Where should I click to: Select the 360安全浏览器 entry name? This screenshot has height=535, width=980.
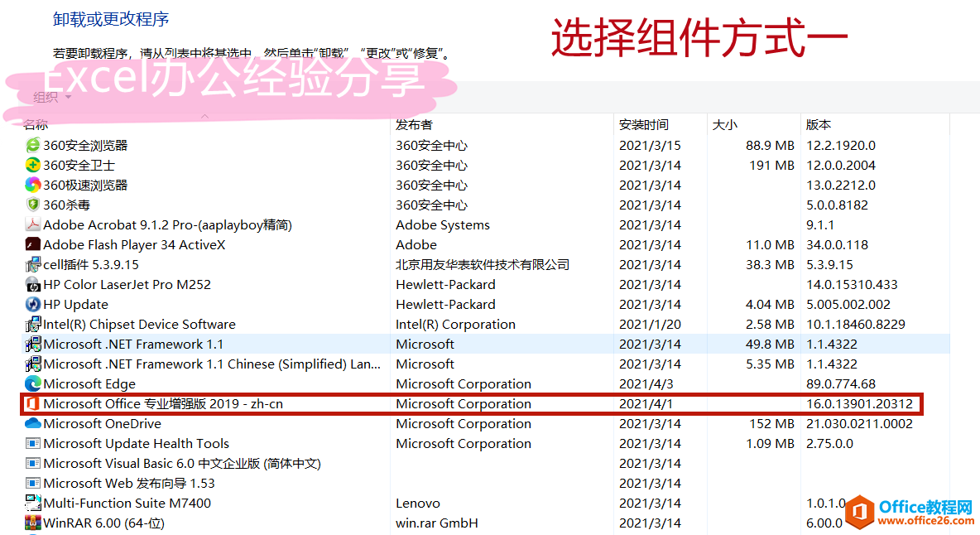point(85,146)
